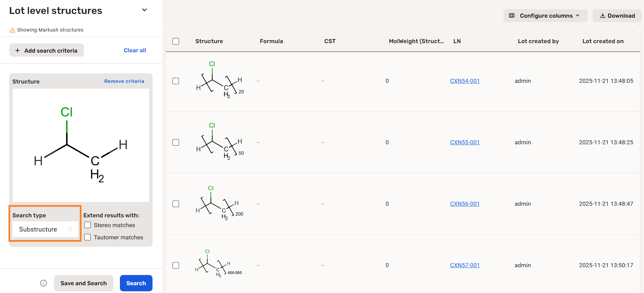Click the info icon beside Save and Search
The width and height of the screenshot is (644, 293).
(x=43, y=283)
